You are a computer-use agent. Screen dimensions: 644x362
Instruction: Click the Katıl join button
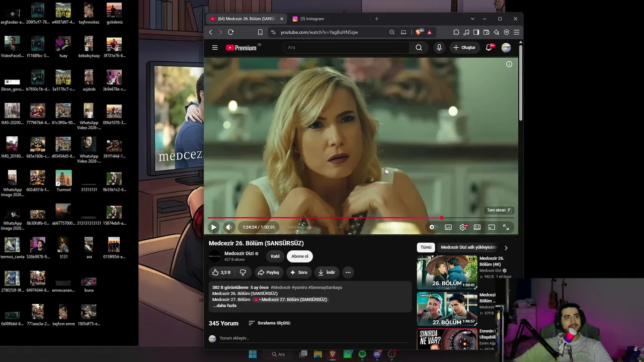click(275, 256)
